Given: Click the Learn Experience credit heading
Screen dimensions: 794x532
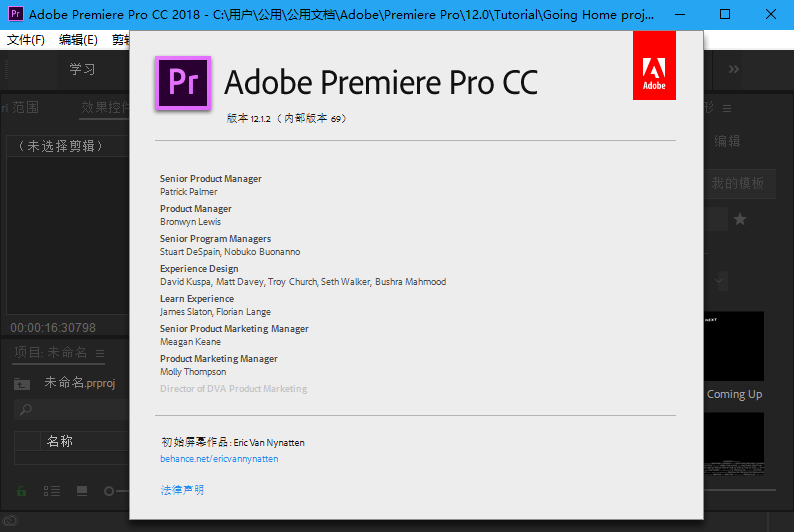Looking at the screenshot, I should click(x=197, y=299).
